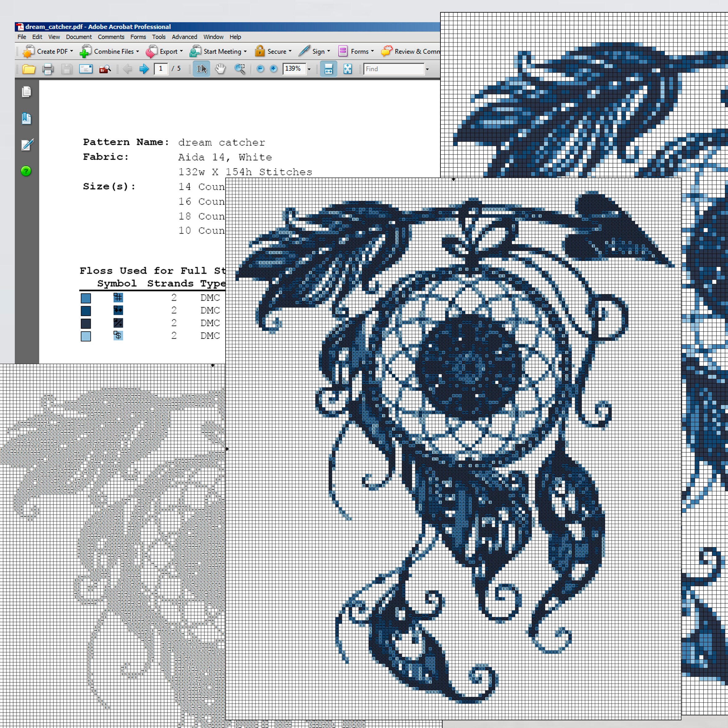Click the fit page icon
Image resolution: width=728 pixels, height=728 pixels.
[347, 69]
